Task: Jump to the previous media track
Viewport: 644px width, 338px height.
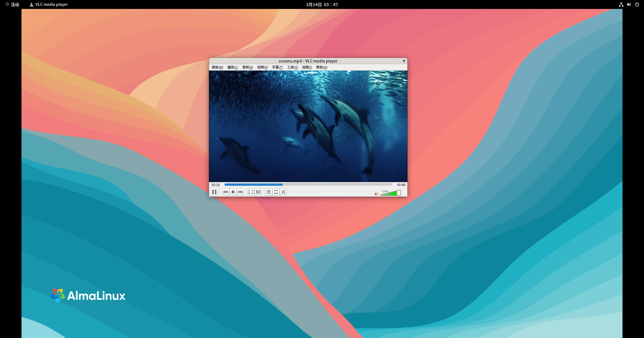Action: coord(226,192)
